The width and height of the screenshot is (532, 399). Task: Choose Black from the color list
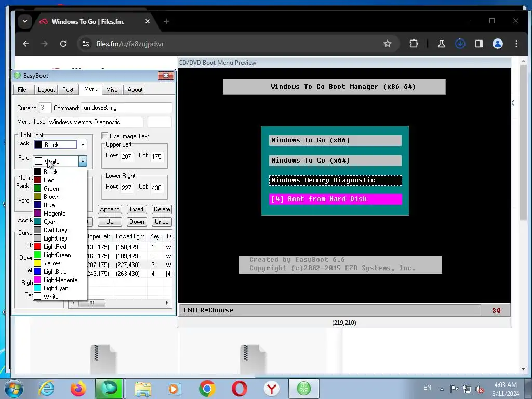point(60,171)
